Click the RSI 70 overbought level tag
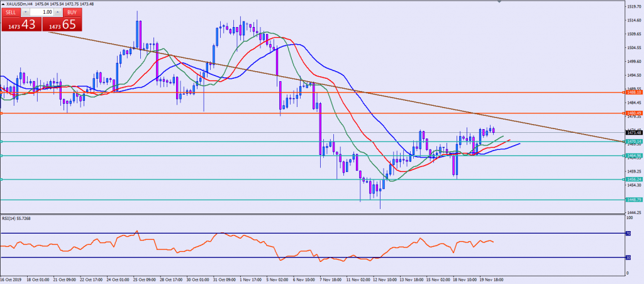Viewport: 644px width, 284px height. (x=629, y=234)
